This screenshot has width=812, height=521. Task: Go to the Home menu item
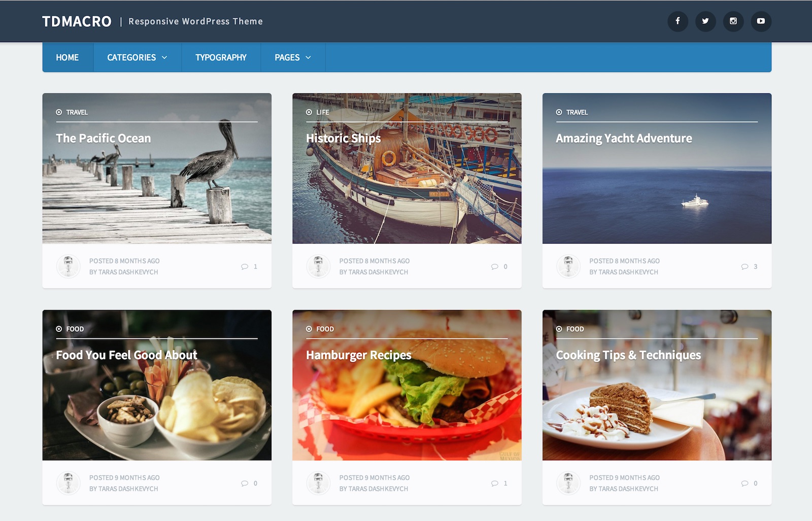pos(67,57)
